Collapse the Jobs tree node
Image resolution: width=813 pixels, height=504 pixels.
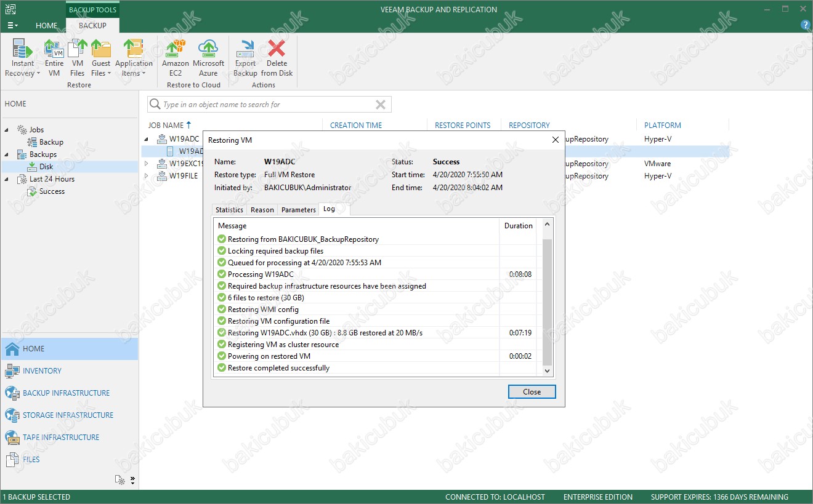pos(8,130)
